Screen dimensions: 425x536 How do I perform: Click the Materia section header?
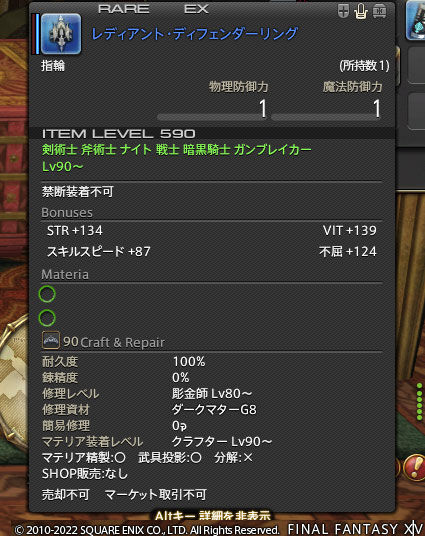[65, 274]
